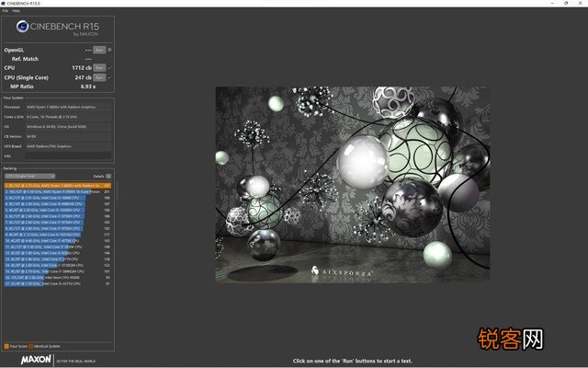Screen dimensions: 588x368
Task: Click the status message about Run buttons
Action: point(353,361)
